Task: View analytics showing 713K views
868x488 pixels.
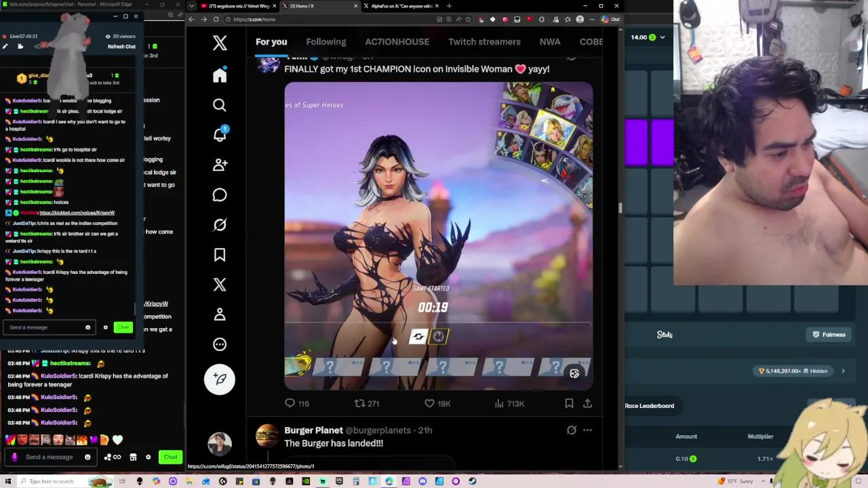Action: click(509, 403)
